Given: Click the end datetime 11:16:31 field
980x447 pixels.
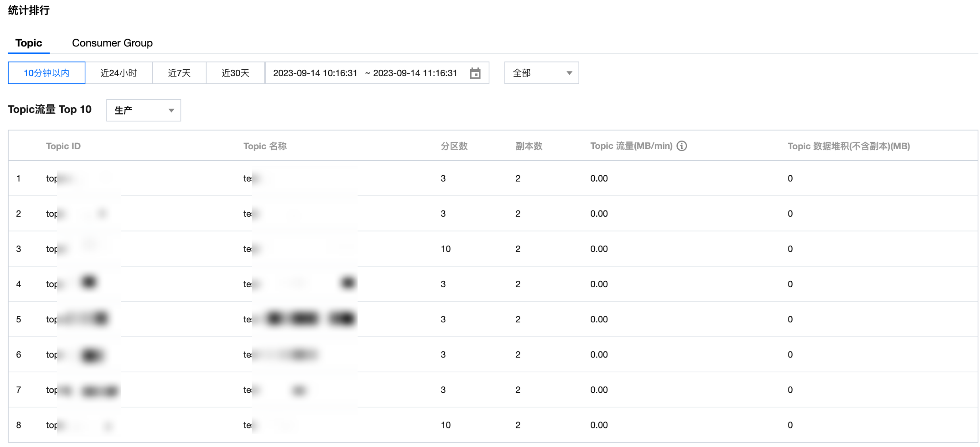Looking at the screenshot, I should pos(415,73).
